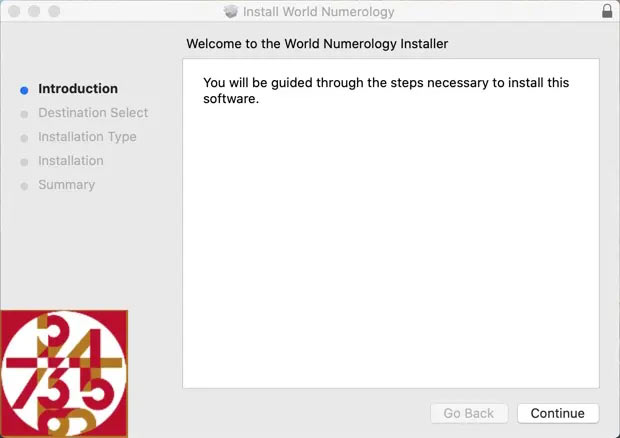Click the package icon beside the window title
The width and height of the screenshot is (620, 438).
231,11
